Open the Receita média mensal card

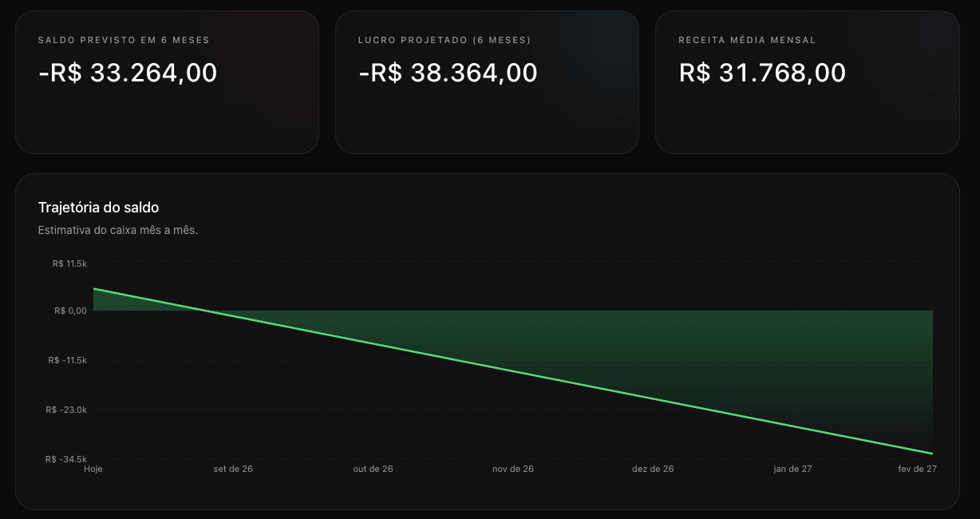coord(807,82)
